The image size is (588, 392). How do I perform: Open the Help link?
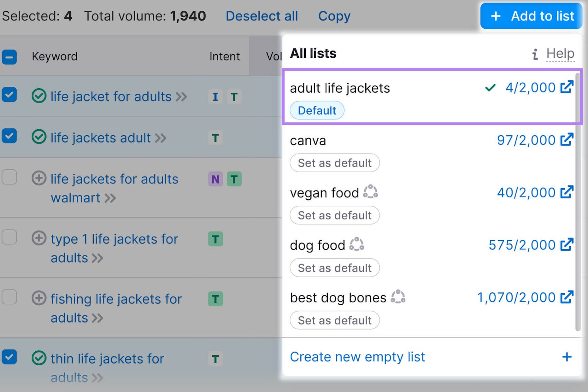click(560, 54)
